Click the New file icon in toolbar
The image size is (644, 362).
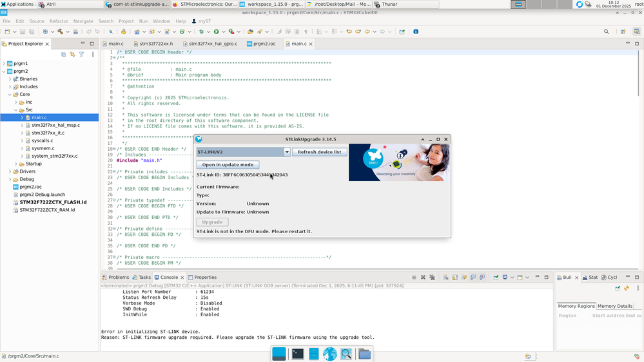pos(7,32)
